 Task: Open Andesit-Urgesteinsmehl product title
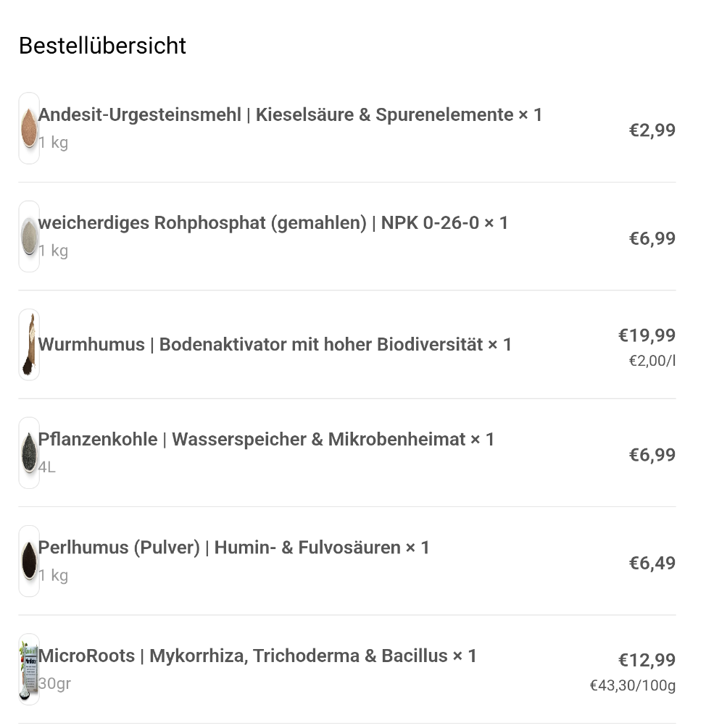click(x=290, y=114)
